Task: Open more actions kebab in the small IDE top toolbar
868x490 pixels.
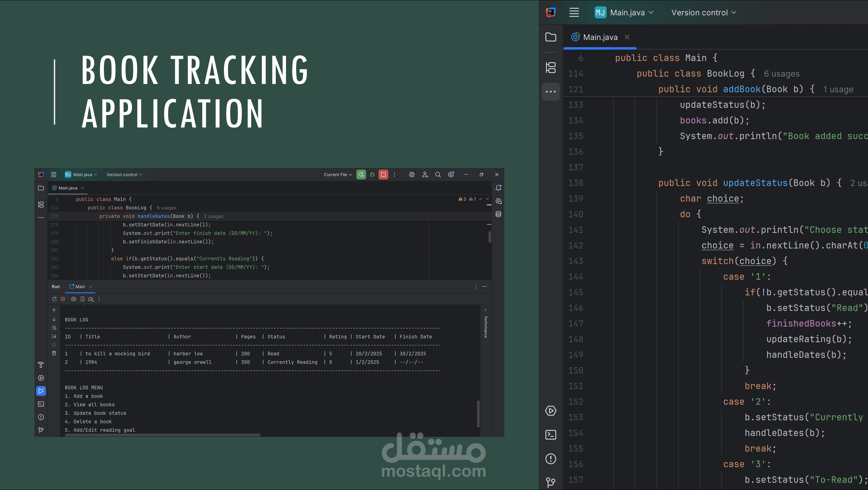Action: (394, 175)
